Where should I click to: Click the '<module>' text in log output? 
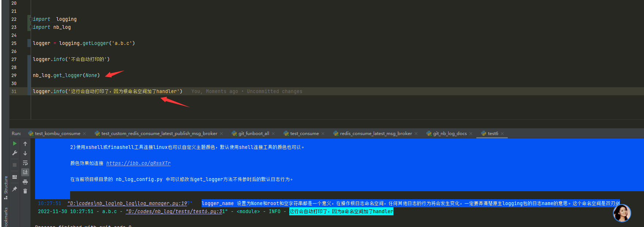pos(248,211)
